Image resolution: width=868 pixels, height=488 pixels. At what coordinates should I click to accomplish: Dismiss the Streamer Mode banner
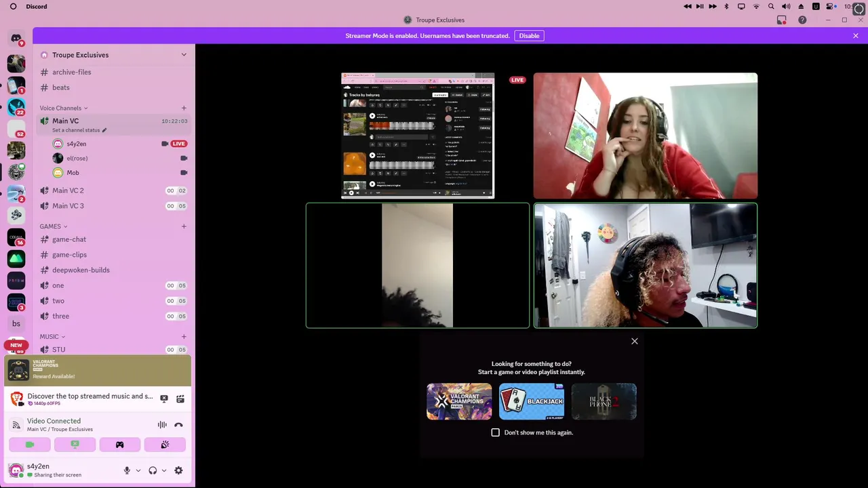click(x=856, y=36)
